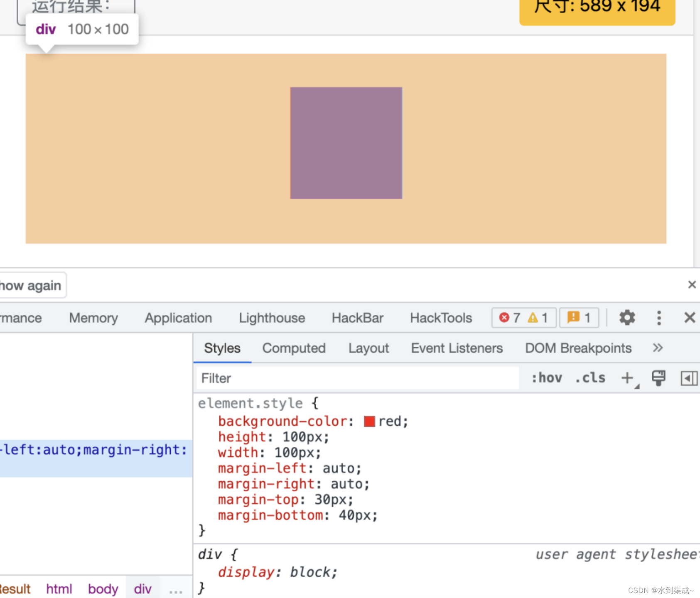Click the purple square div in preview

click(x=346, y=143)
